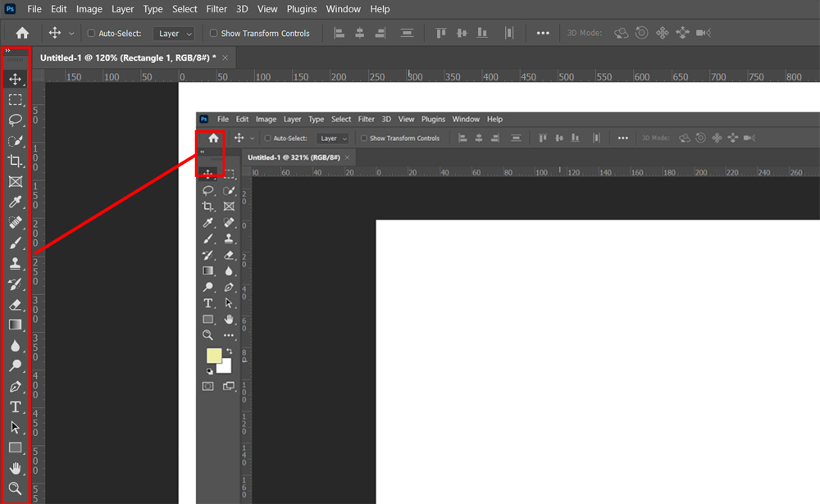The height and width of the screenshot is (504, 820).
Task: Click the yellow foreground color swatch
Action: [x=213, y=356]
